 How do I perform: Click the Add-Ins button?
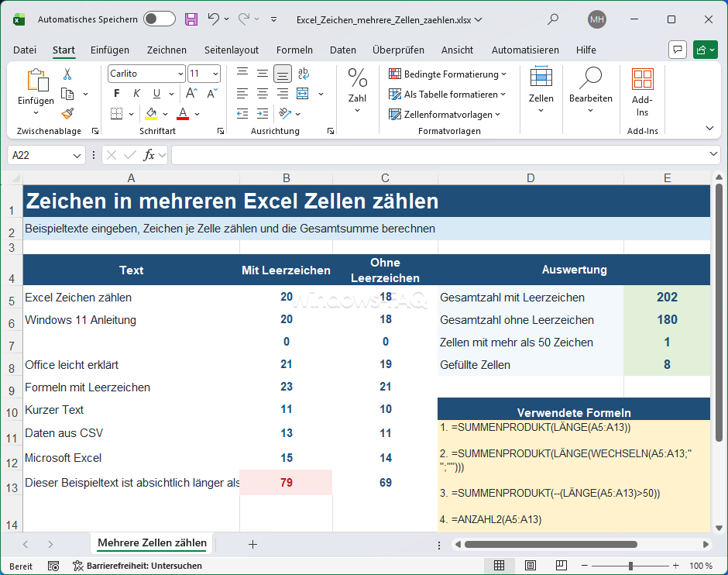(643, 92)
